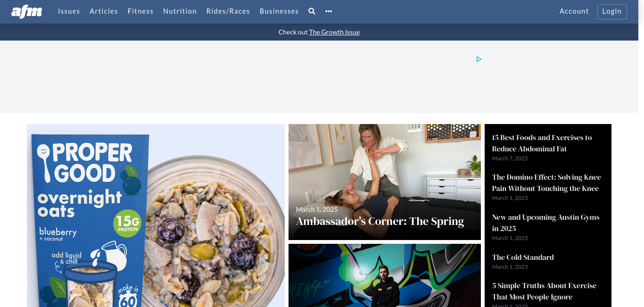Click the Account link
The image size is (644, 307).
tap(574, 11)
